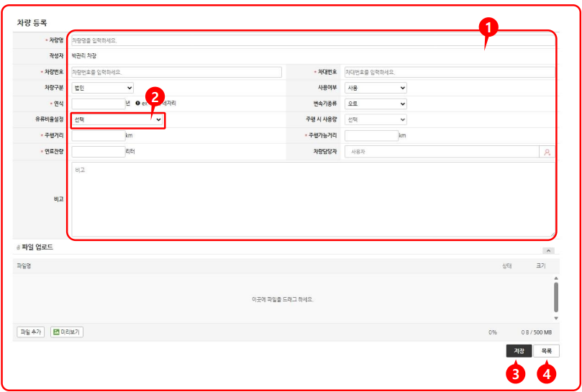Open the 주행 시 사용량 dropdown
The height and width of the screenshot is (392, 582).
tap(376, 119)
